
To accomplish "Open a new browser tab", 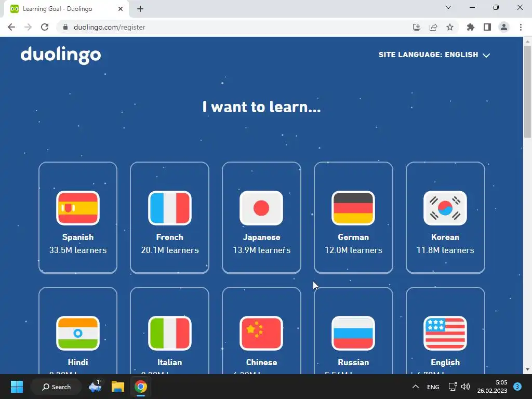I will (140, 9).
